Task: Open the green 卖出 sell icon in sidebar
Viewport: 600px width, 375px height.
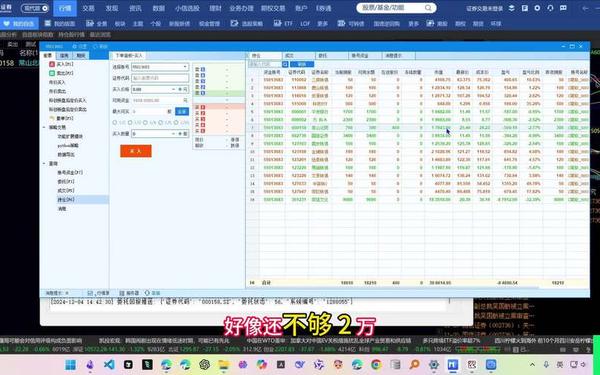Action: pyautogui.click(x=52, y=73)
